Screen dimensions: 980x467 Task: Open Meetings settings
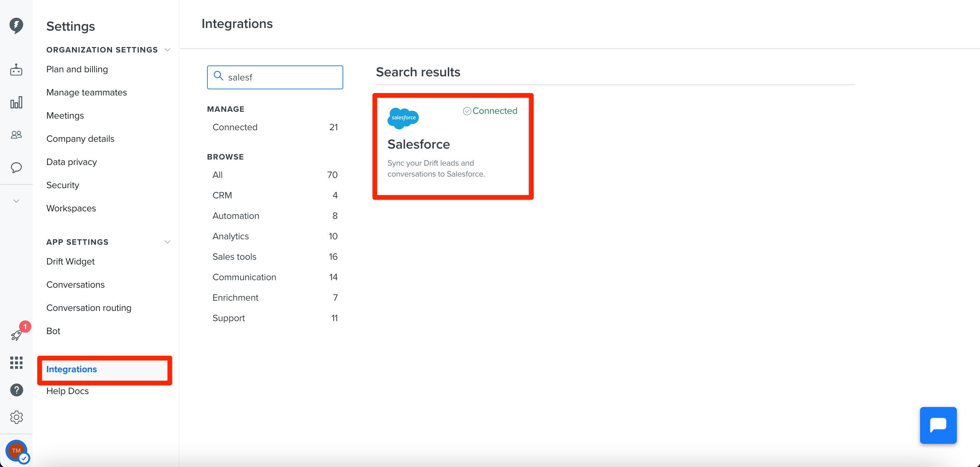click(65, 116)
